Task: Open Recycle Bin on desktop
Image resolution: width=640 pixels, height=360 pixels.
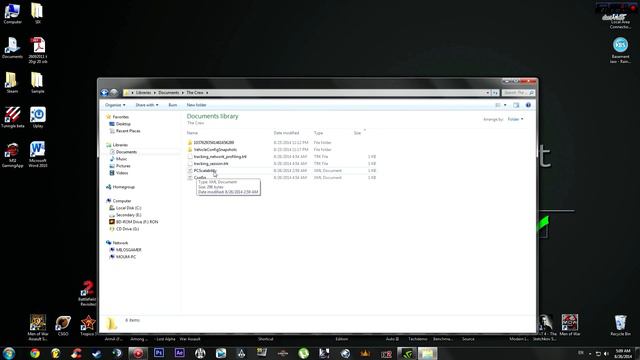Action: pyautogui.click(x=620, y=325)
